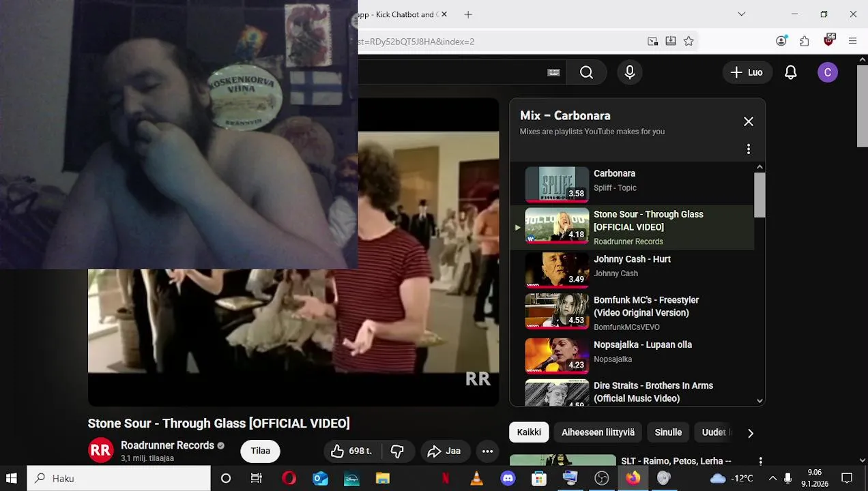Open Cortana circle on the taskbar
Screen dimensions: 868x491
[x=226, y=478]
